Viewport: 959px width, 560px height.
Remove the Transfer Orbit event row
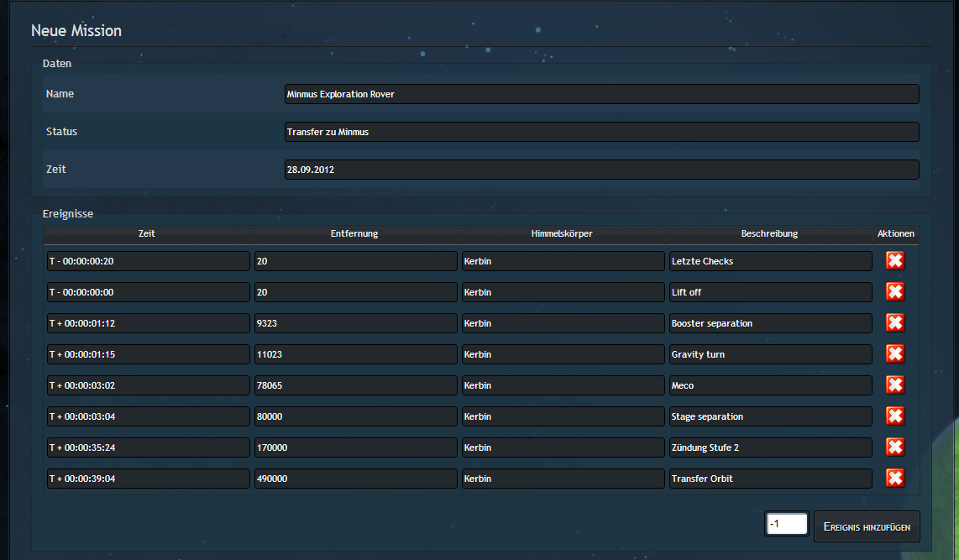click(895, 479)
